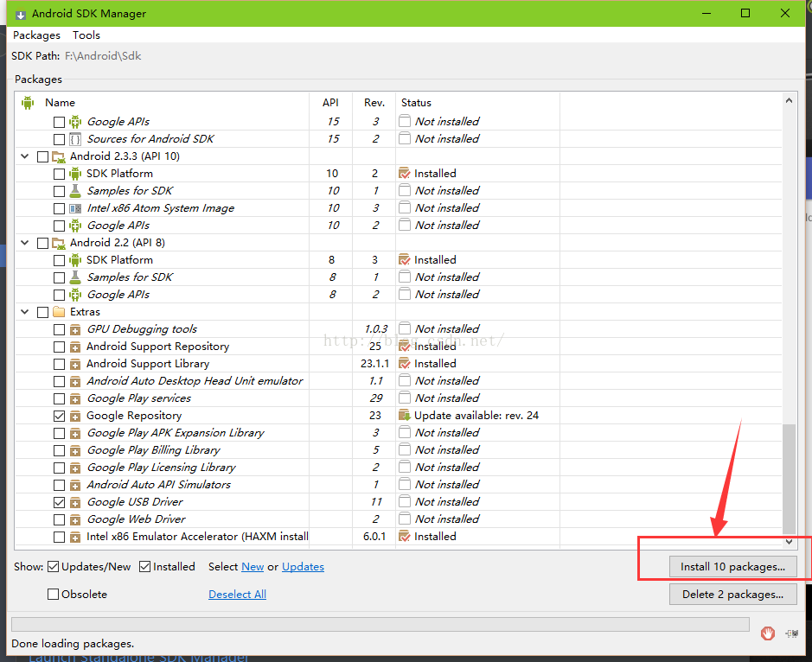Toggle the Updates/New show filter
The width and height of the screenshot is (812, 662).
point(53,567)
